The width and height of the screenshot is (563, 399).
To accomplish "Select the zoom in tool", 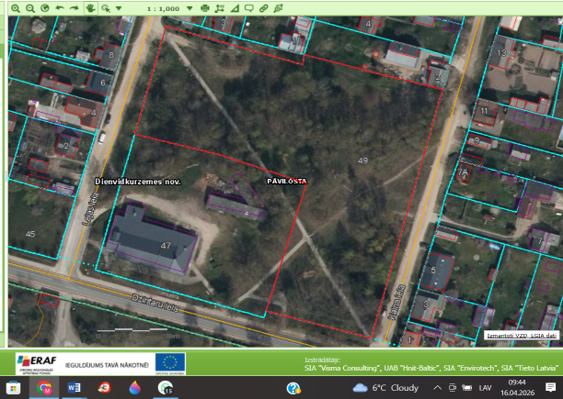I will (15, 8).
